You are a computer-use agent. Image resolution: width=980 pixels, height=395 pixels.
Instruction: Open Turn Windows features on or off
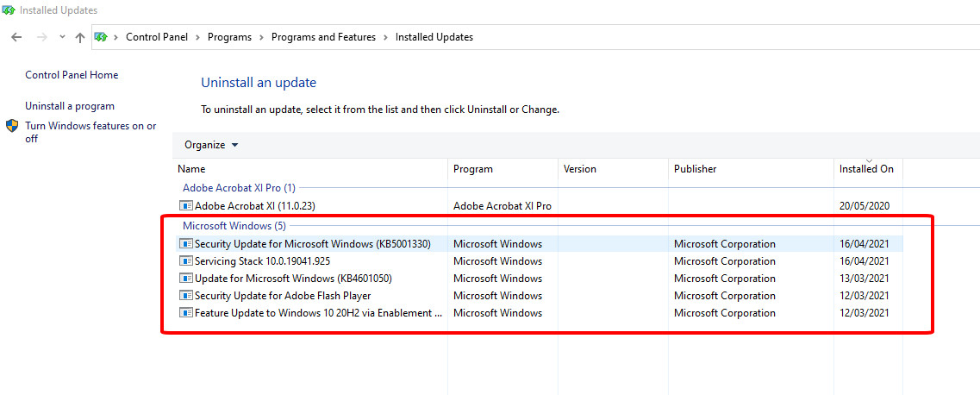coord(91,132)
